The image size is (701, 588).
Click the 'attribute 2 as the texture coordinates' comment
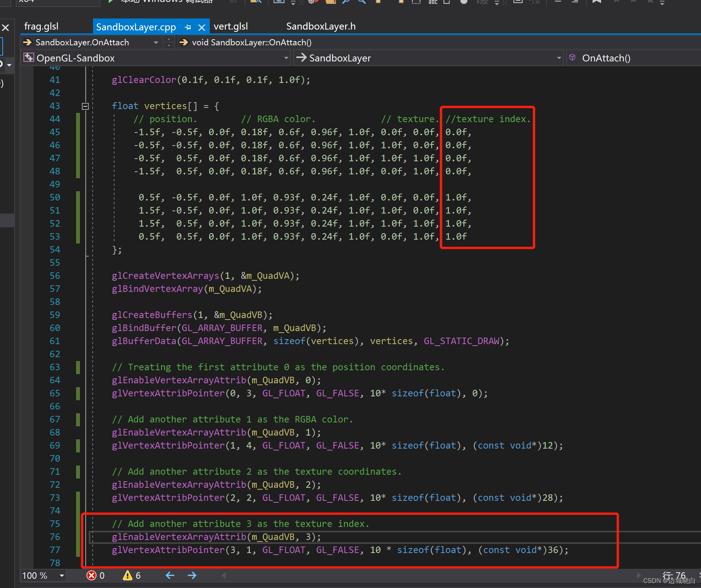pos(257,472)
